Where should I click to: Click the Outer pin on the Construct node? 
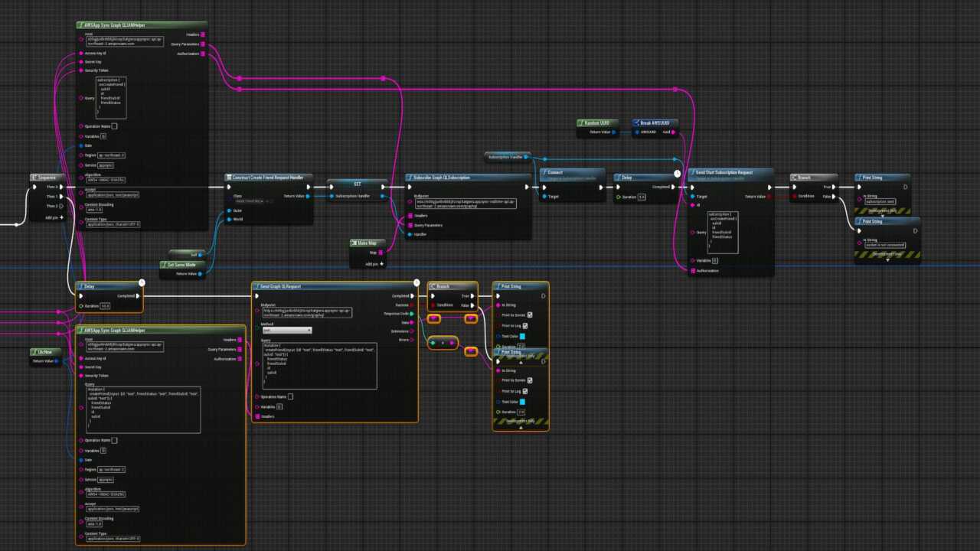[228, 210]
